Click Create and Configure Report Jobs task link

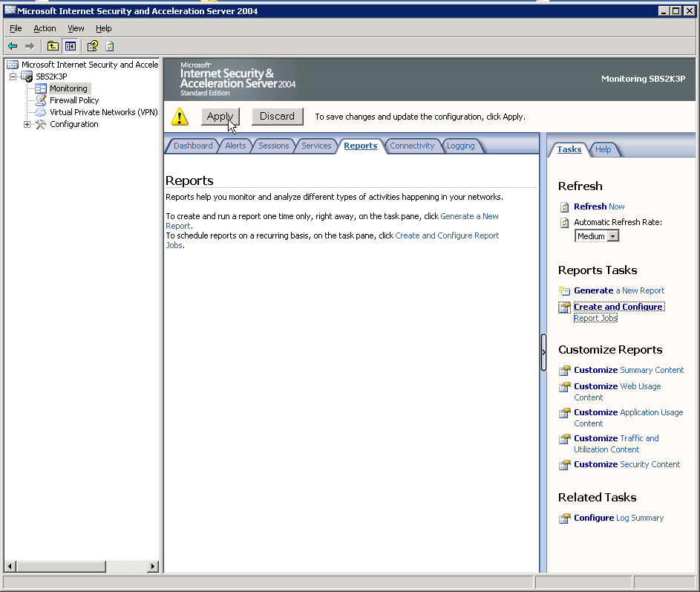619,312
